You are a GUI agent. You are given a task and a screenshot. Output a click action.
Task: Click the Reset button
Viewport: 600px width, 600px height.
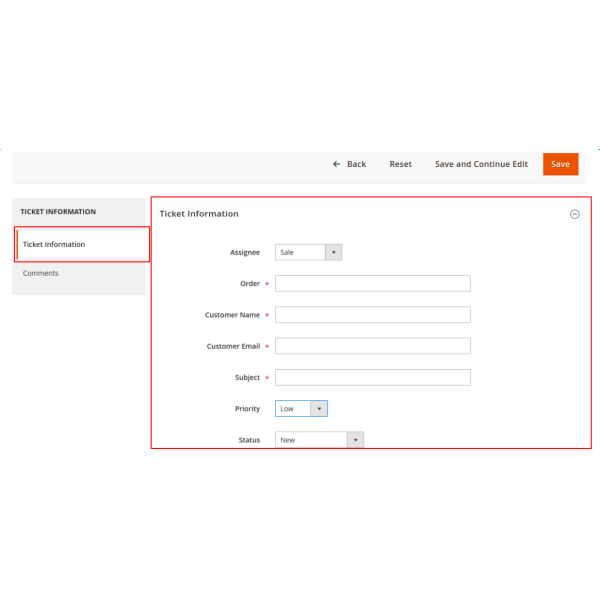pyautogui.click(x=400, y=164)
